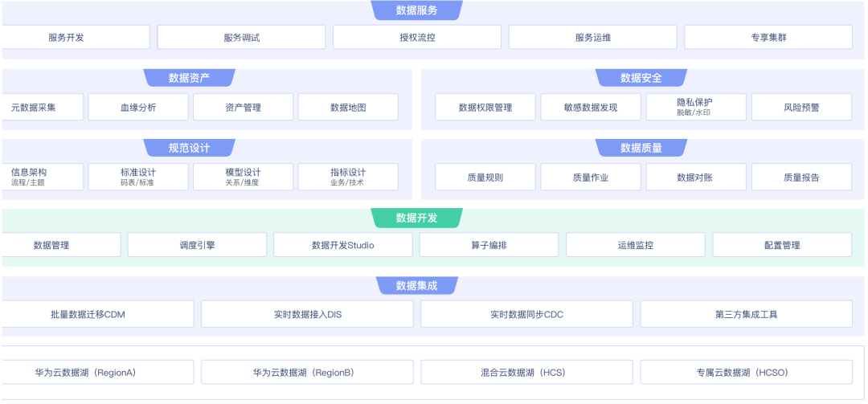Click the 授权流控 module
The image size is (868, 404).
[416, 37]
